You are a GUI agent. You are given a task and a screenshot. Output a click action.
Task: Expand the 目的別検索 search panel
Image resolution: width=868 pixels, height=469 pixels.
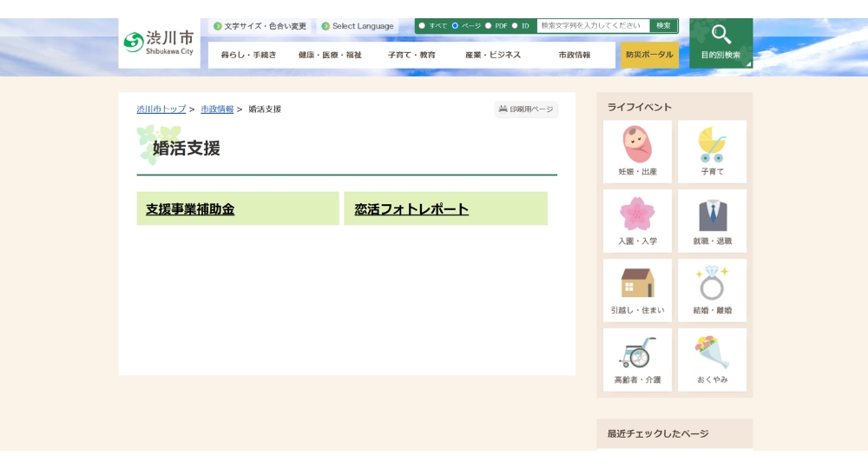pos(720,43)
